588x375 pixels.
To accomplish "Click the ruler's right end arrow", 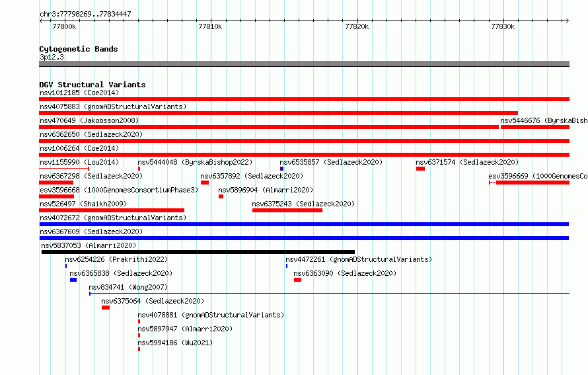I will pyautogui.click(x=568, y=21).
